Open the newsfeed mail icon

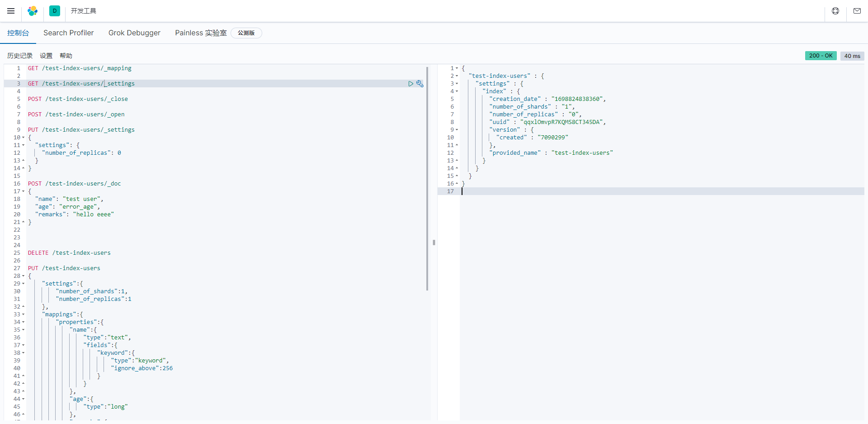[x=857, y=11]
